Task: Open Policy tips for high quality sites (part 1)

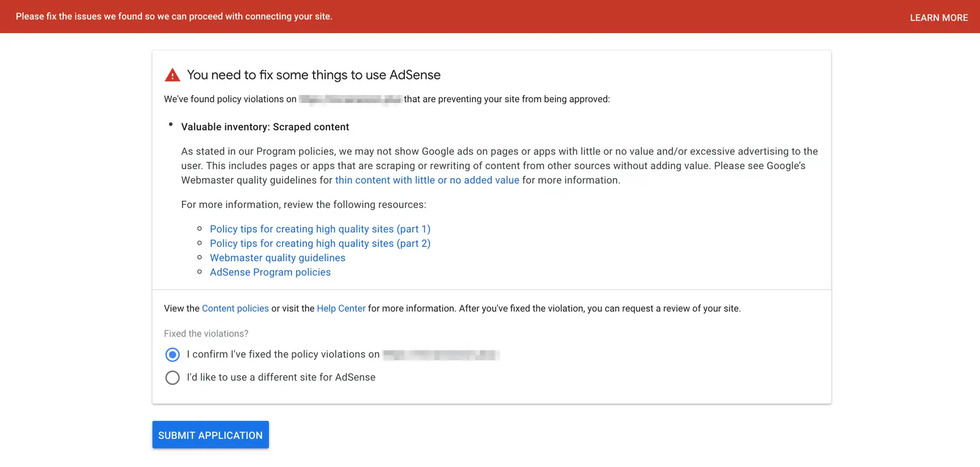Action: pyautogui.click(x=320, y=229)
